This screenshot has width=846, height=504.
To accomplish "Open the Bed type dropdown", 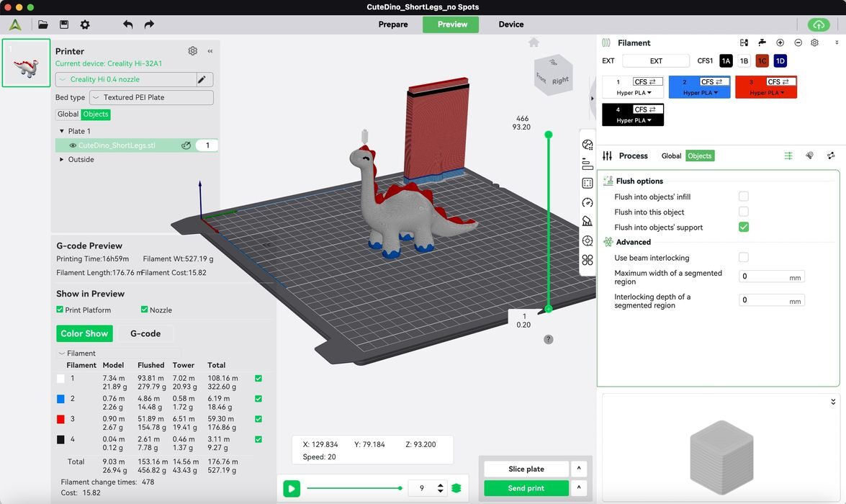I will click(x=151, y=97).
